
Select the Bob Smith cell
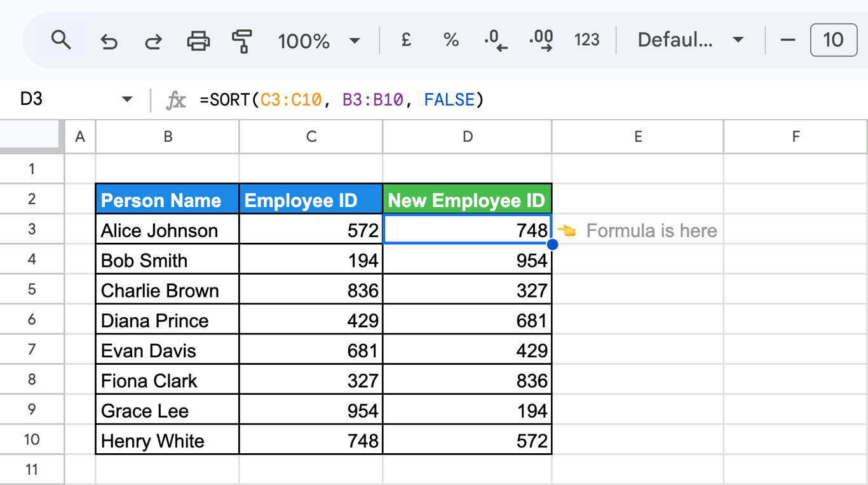click(168, 259)
